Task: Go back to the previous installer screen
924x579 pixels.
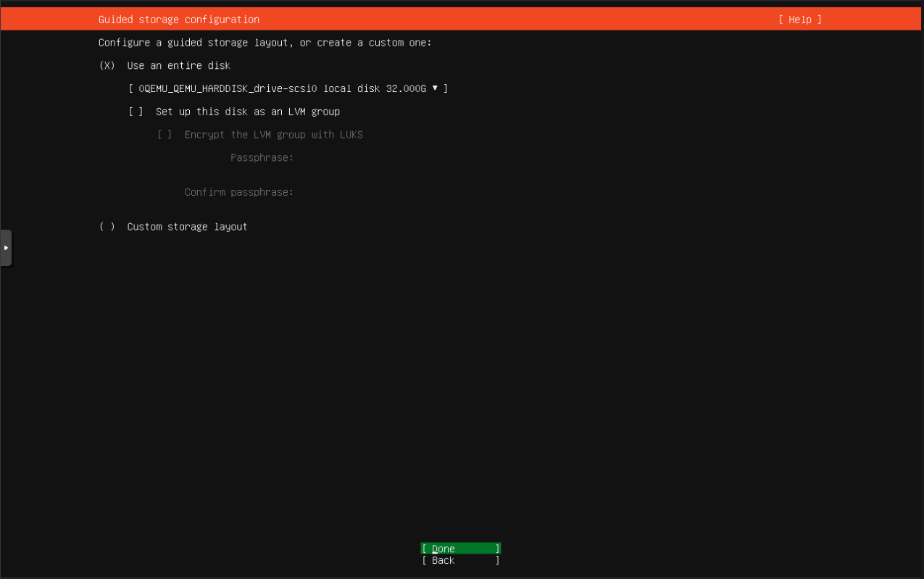Action: tap(460, 560)
